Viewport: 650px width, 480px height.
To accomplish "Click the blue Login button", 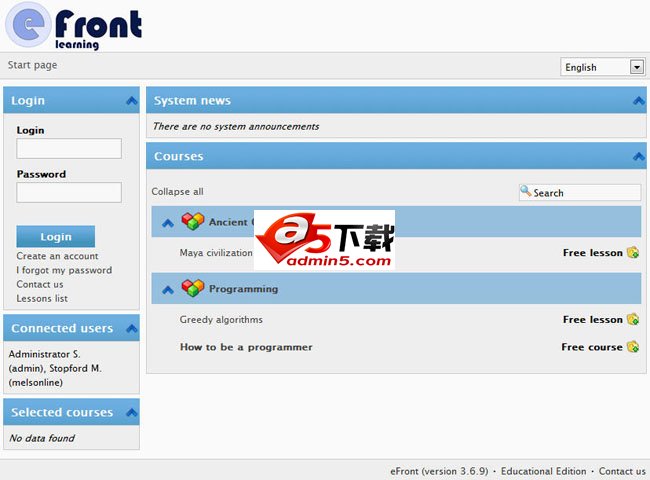I will point(56,236).
